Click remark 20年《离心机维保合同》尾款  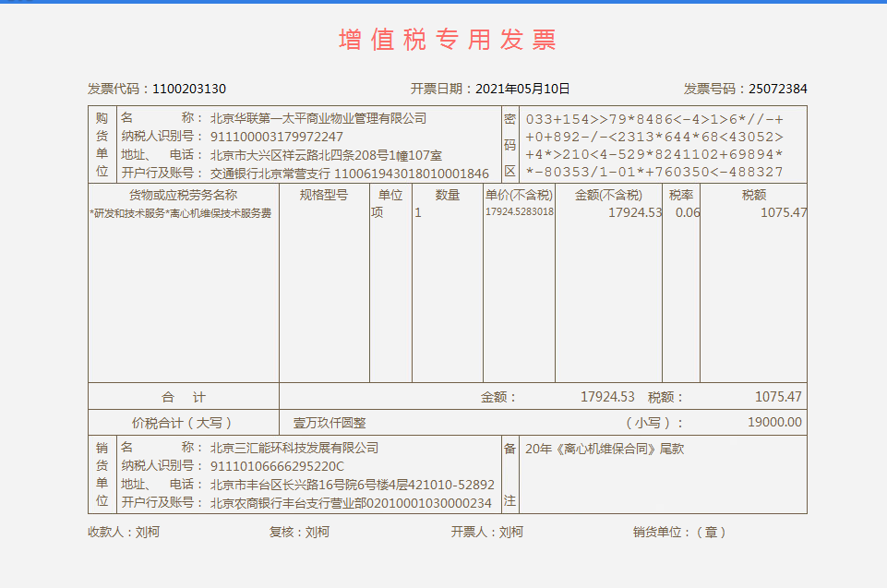605,449
